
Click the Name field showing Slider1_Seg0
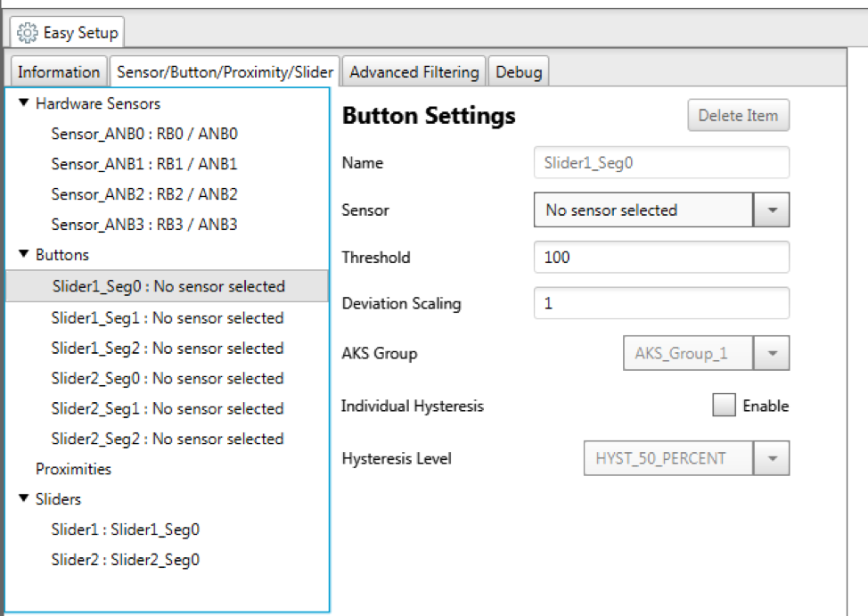pyautogui.click(x=661, y=162)
